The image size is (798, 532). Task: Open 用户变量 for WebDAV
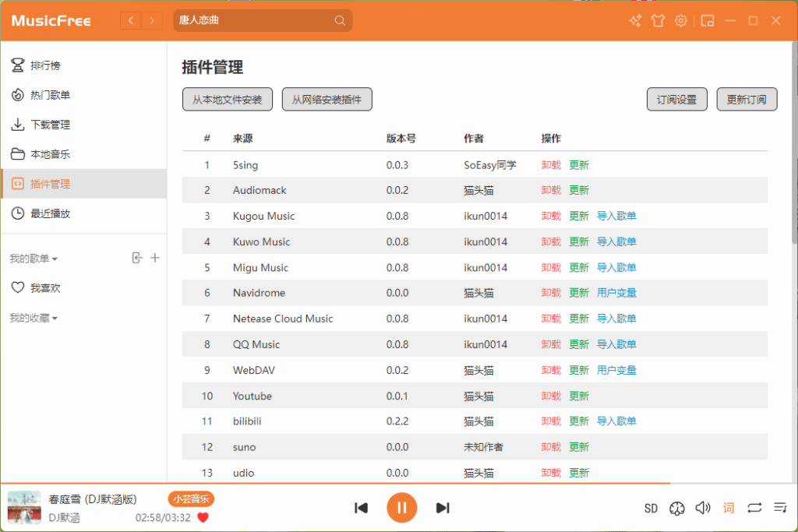tap(616, 370)
